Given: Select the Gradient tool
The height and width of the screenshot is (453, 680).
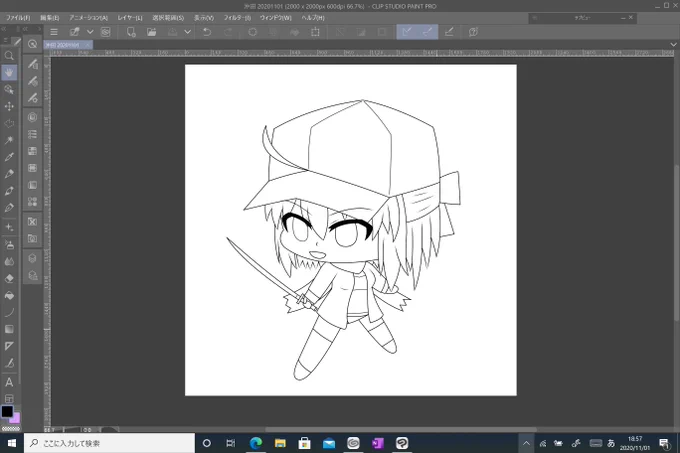Looking at the screenshot, I should pos(9,329).
